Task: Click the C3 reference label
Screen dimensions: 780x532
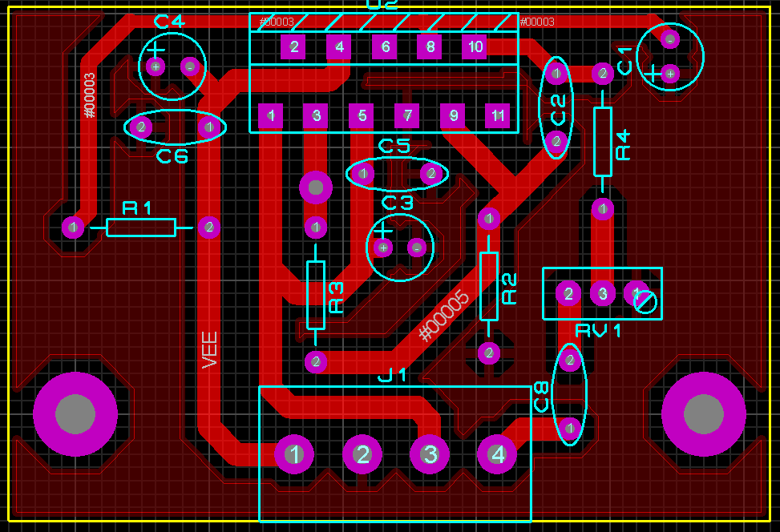Action: (x=398, y=203)
